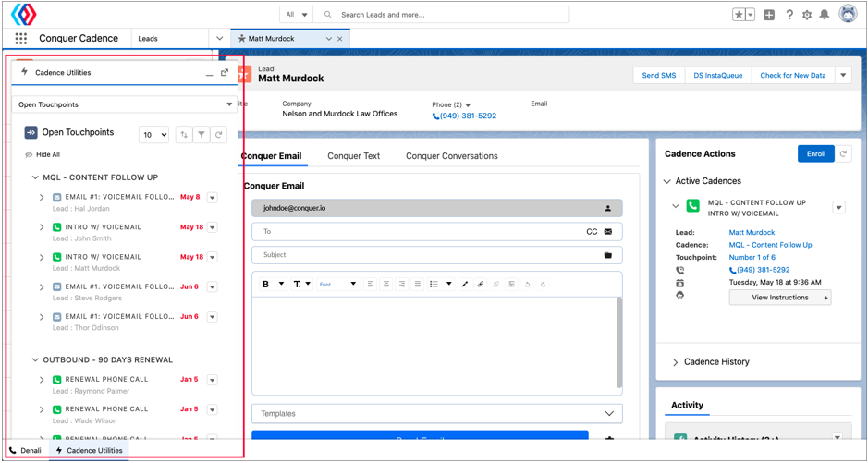
Task: Switch to the Conquer Conversations tab
Action: (452, 156)
